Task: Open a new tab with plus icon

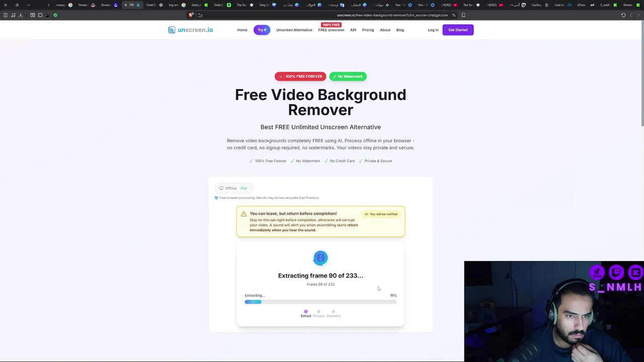Action: tap(48, 5)
